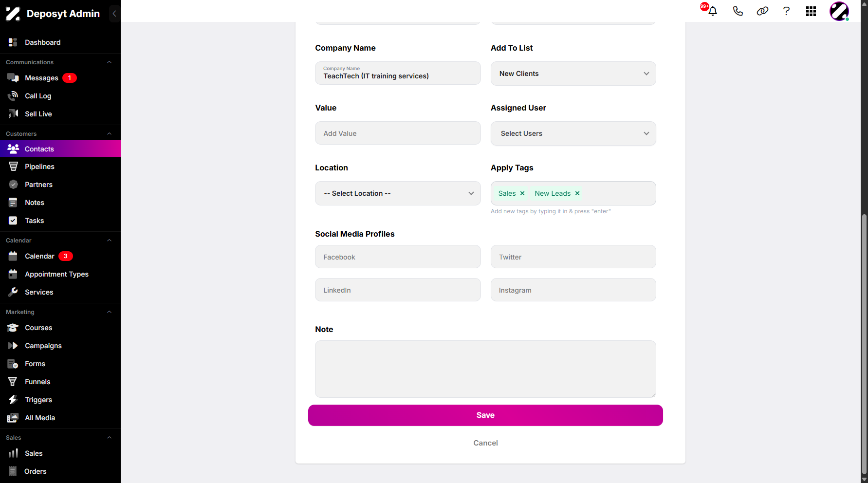
Task: Open the notifications bell
Action: (713, 11)
